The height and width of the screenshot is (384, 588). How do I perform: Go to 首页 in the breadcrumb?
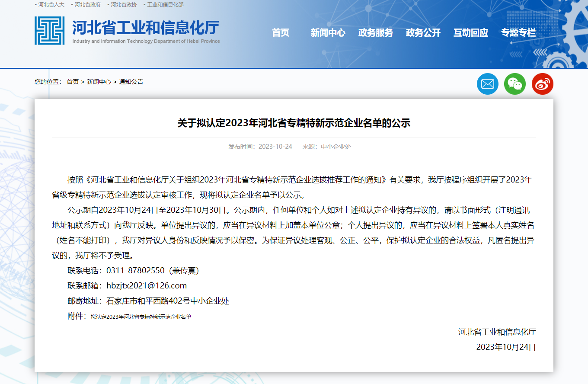click(73, 82)
